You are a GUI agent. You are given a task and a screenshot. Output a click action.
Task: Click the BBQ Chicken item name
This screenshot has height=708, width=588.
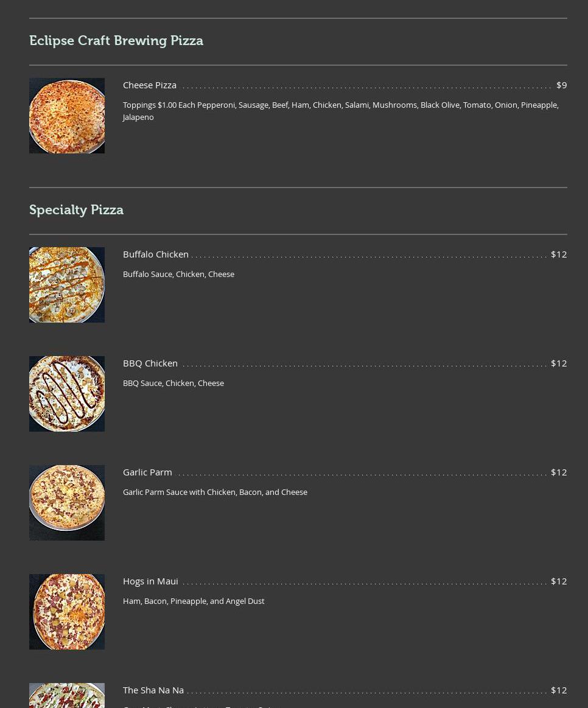coord(150,363)
